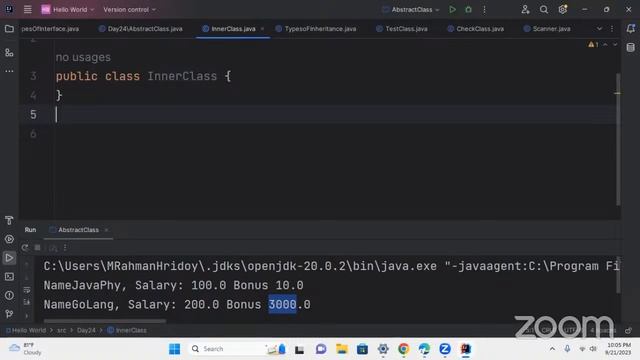This screenshot has width=640, height=360.
Task: Open Google Chrome from taskbar
Action: [404, 349]
